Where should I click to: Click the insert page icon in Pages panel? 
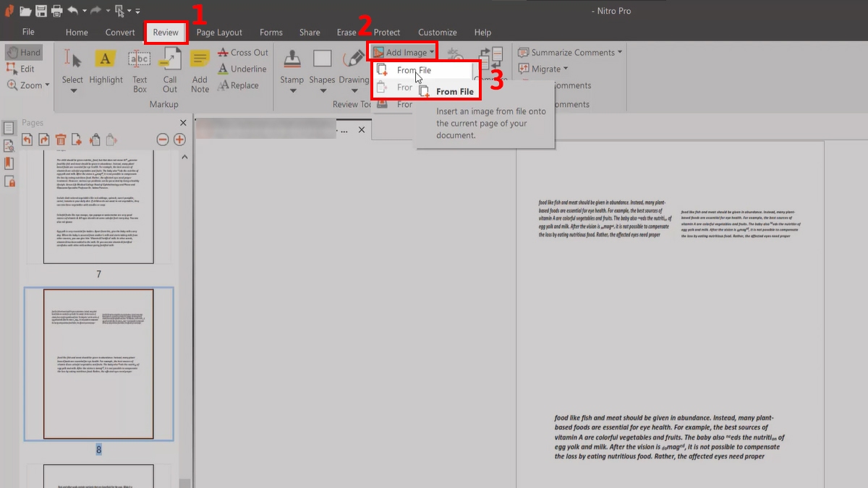tap(77, 140)
